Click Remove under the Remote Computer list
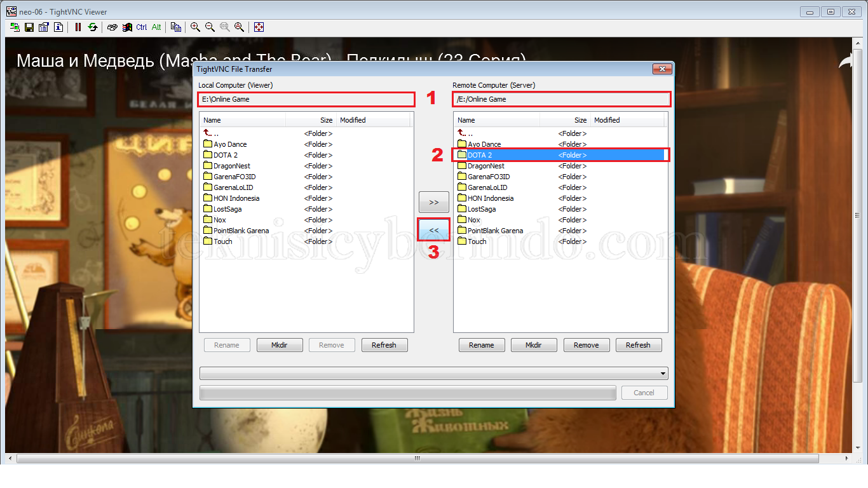The height and width of the screenshot is (488, 868). click(587, 345)
